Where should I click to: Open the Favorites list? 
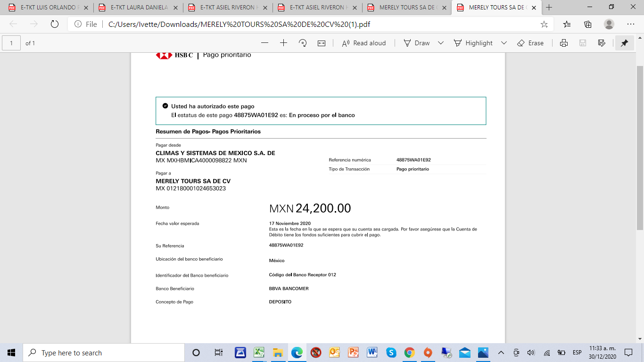[x=567, y=24]
